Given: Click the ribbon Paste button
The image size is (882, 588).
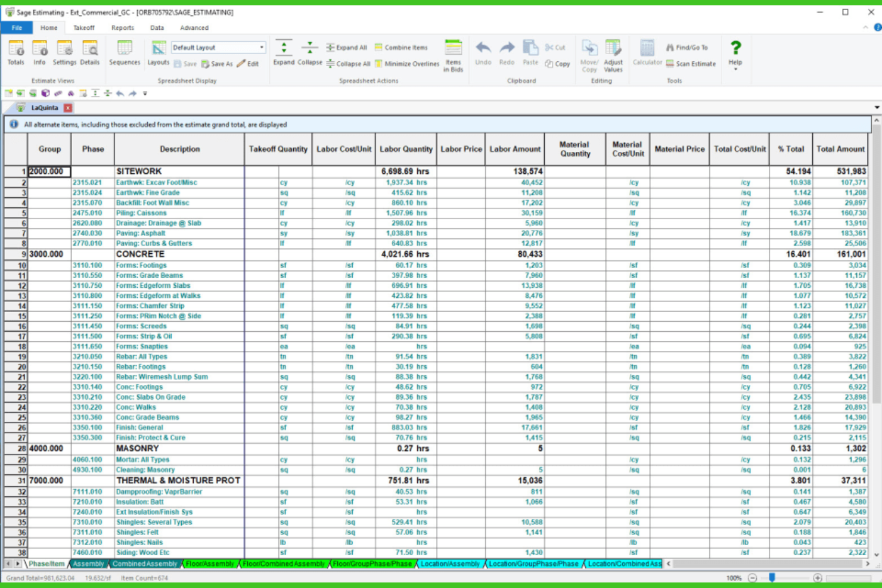Looking at the screenshot, I should [x=530, y=53].
